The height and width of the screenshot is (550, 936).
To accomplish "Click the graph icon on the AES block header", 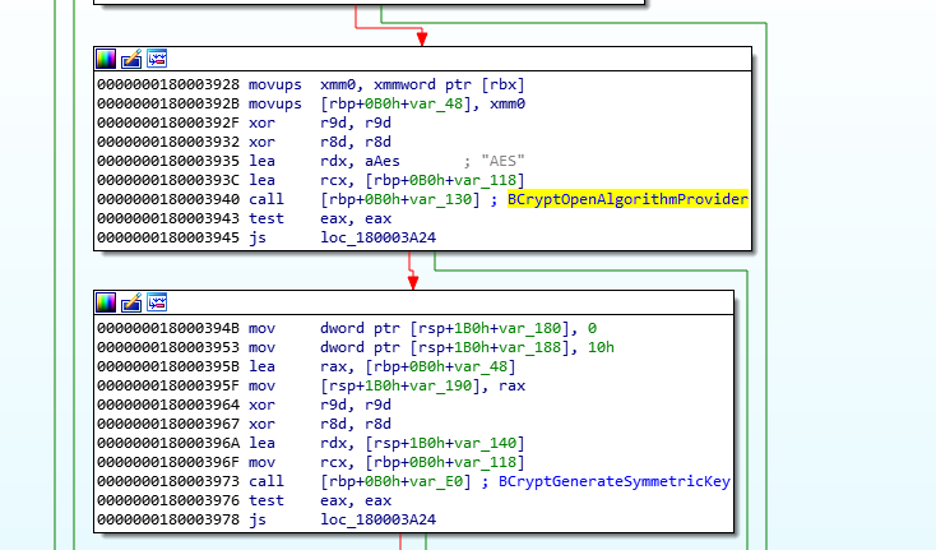I will 156,59.
